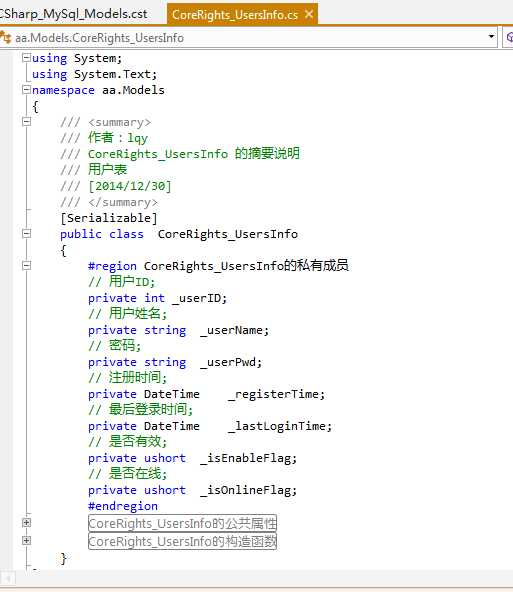Close the CoreRights_UsersInfo.cs tab
This screenshot has width=513, height=592.
309,14
